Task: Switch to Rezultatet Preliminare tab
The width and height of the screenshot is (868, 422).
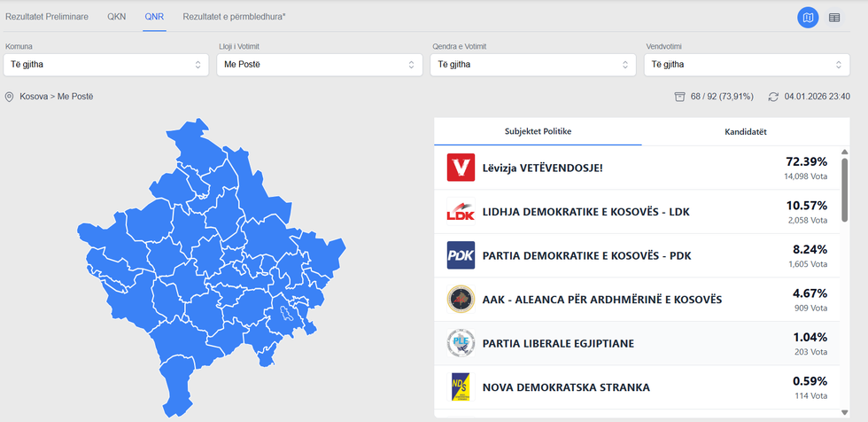Action: tap(47, 17)
